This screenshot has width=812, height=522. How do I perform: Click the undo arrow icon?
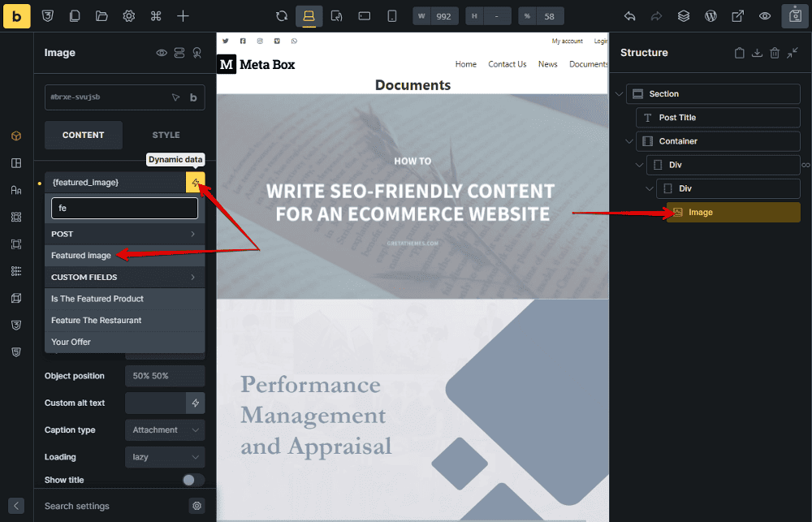[x=629, y=16]
